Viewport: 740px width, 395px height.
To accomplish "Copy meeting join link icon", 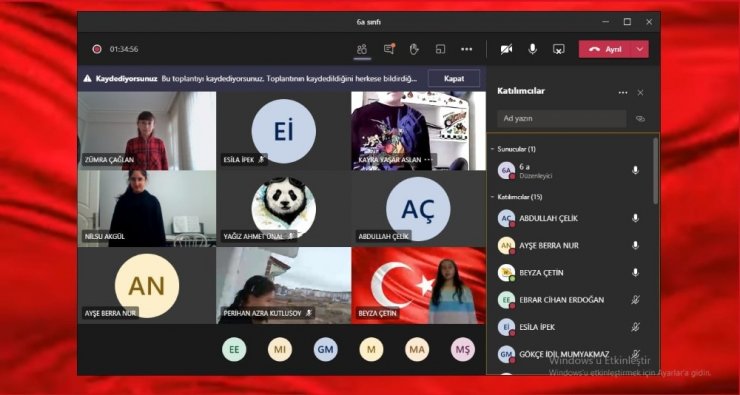I will (640, 119).
